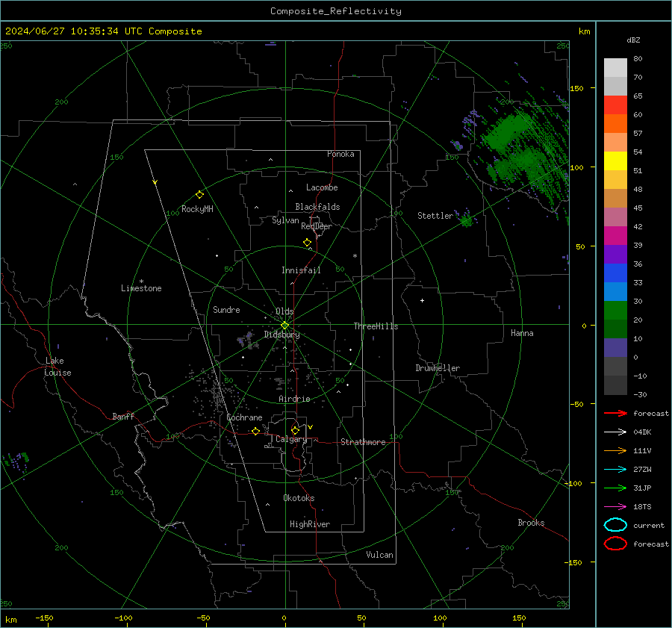Image resolution: width=672 pixels, height=628 pixels.
Task: Click the yellow diamond marker above Calgary label
Action: coord(295,430)
